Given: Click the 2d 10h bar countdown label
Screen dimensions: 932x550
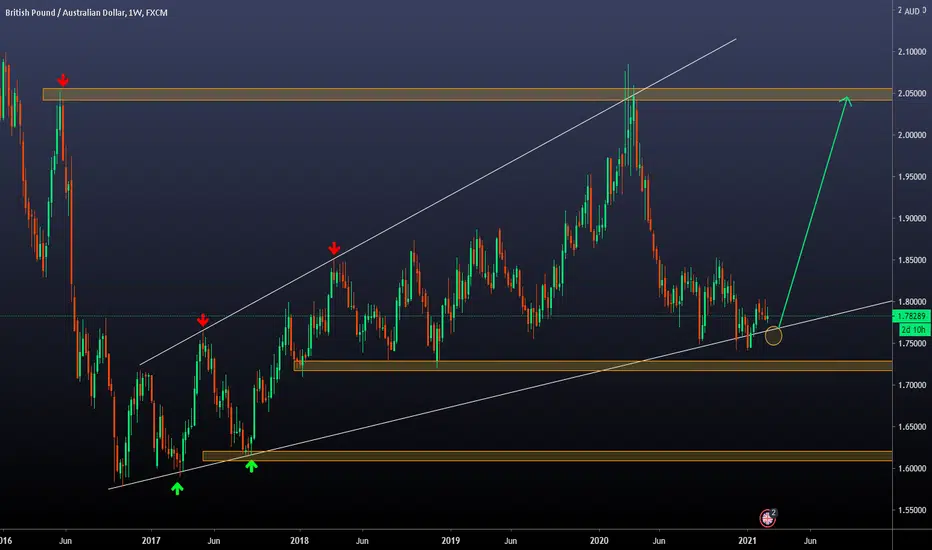Looking at the screenshot, I should [x=913, y=329].
